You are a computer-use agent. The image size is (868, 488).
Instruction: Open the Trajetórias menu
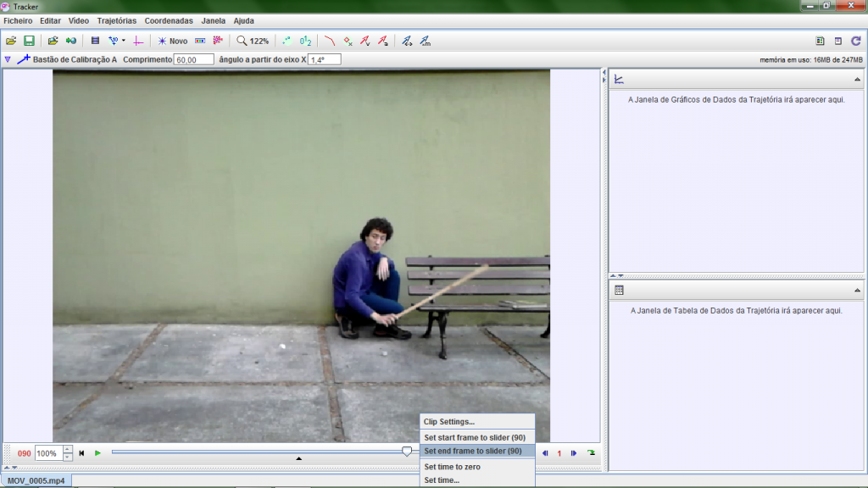click(116, 20)
